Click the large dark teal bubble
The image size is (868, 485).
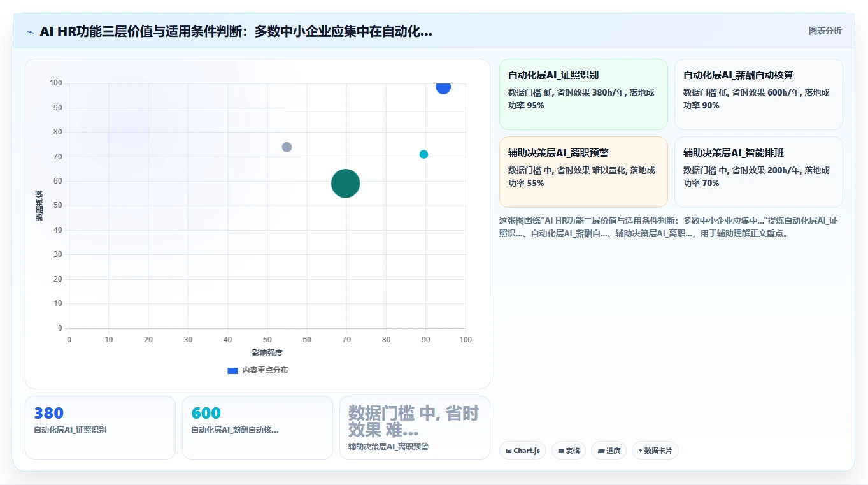[346, 184]
